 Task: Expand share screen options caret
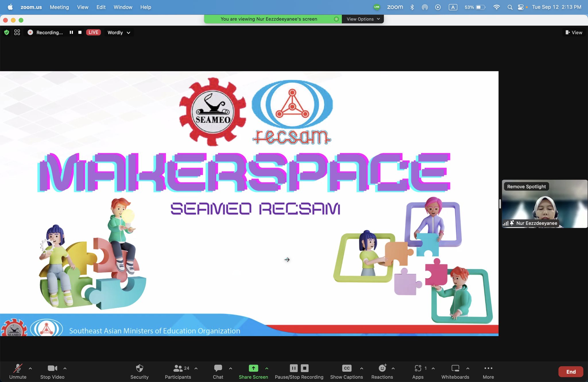tap(267, 368)
